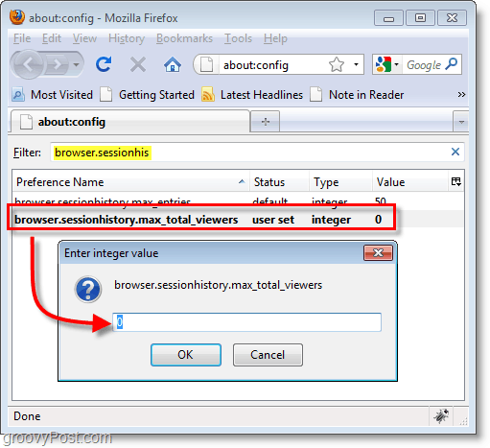Screen dimensions: 490x448
Task: Close the Enter integer value dialog
Action: (x=378, y=253)
